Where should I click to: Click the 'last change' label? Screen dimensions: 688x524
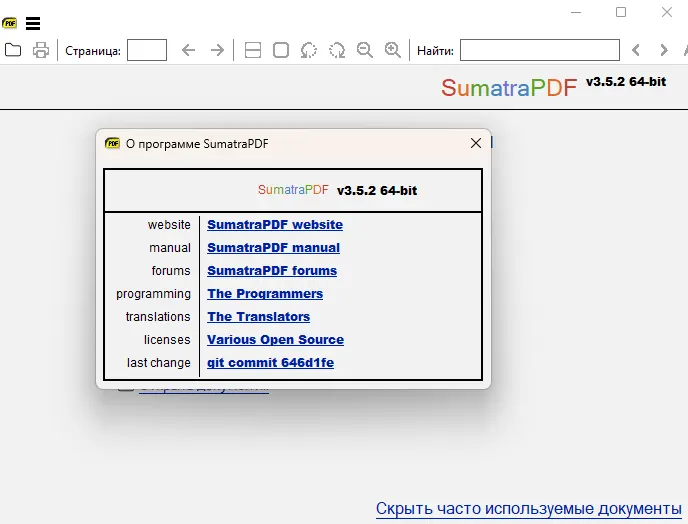[159, 363]
